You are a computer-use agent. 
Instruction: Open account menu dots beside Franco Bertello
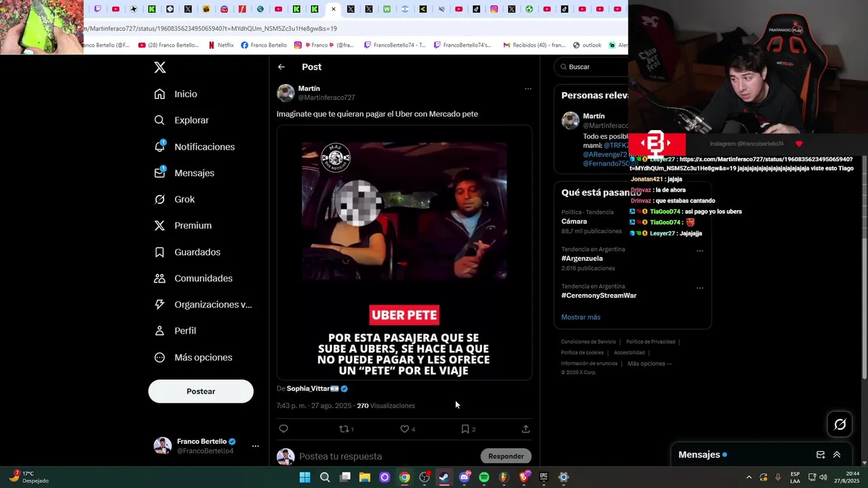(x=256, y=446)
